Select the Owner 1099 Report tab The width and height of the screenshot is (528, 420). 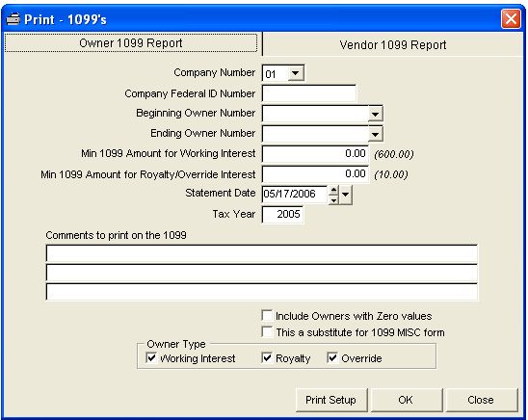point(131,43)
